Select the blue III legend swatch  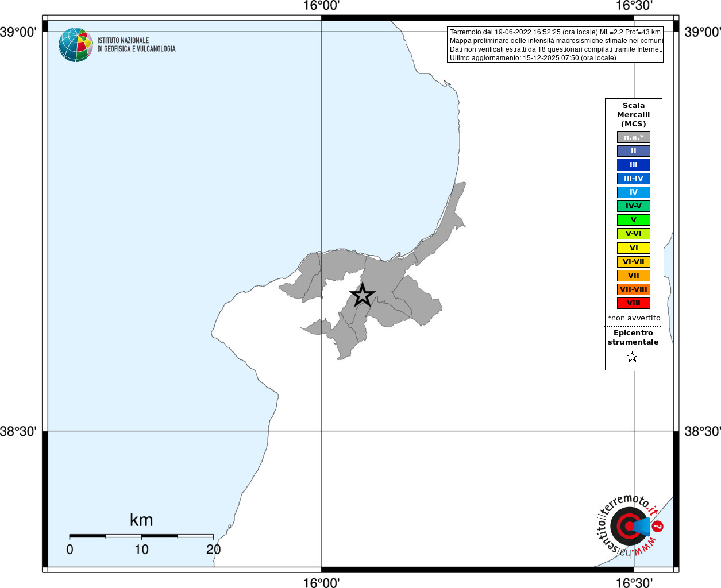tap(634, 165)
